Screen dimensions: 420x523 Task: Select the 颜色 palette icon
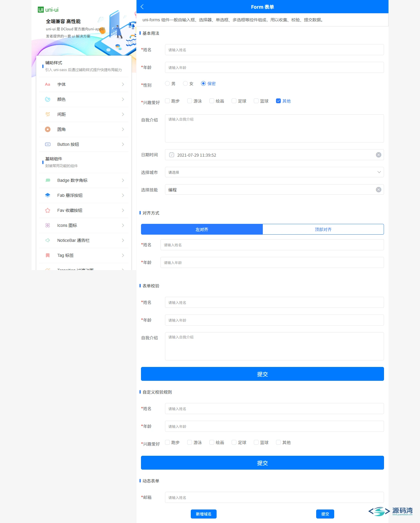[x=47, y=99]
